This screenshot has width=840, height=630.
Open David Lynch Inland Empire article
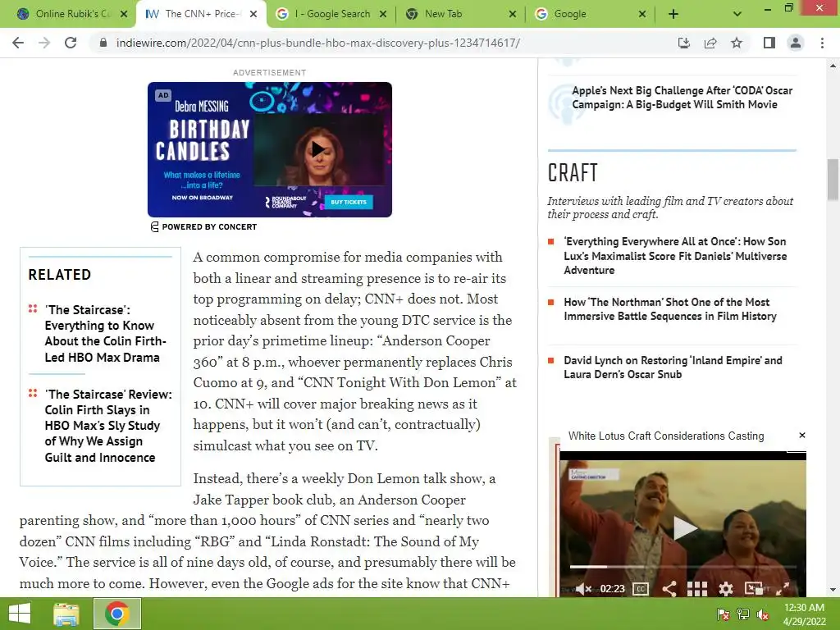pos(673,367)
